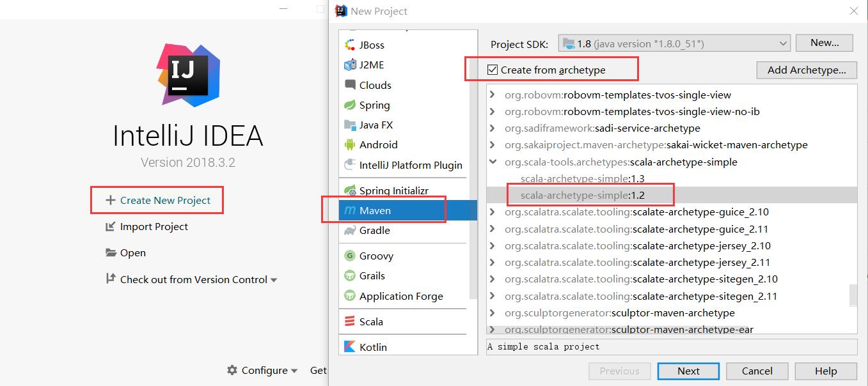Select Scala project type

coord(404,321)
